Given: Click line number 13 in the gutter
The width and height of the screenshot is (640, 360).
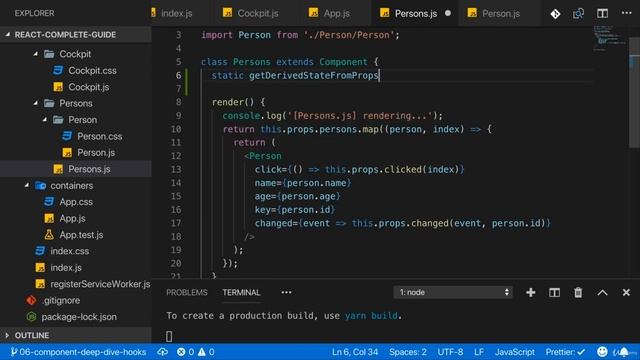Looking at the screenshot, I should click(x=176, y=169).
